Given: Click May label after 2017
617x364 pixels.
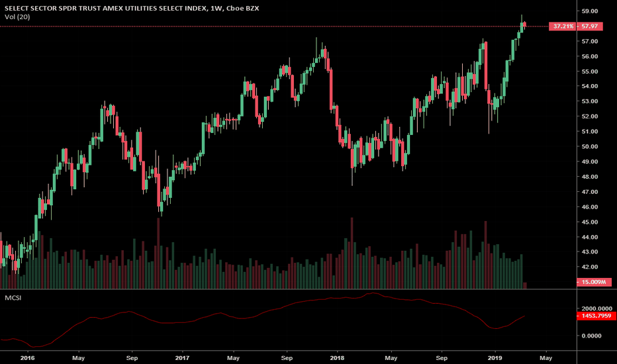Looking at the screenshot, I should [x=233, y=358].
